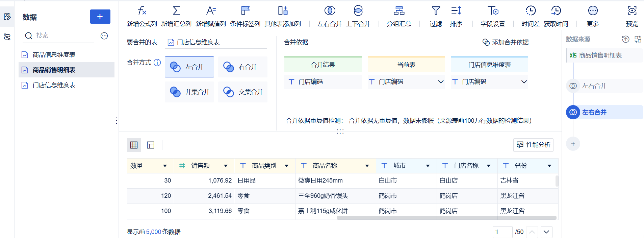
Task: Open the 销售额 column header dropdown
Action: click(x=226, y=166)
